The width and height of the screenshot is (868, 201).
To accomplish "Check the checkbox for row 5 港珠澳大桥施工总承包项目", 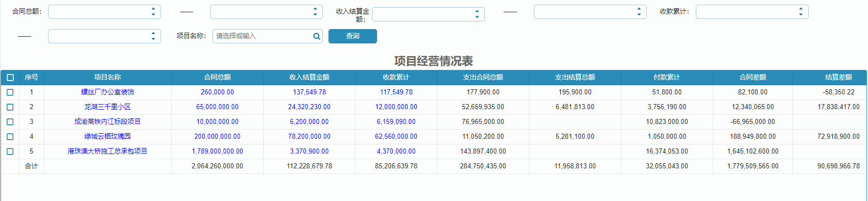I will (10, 152).
